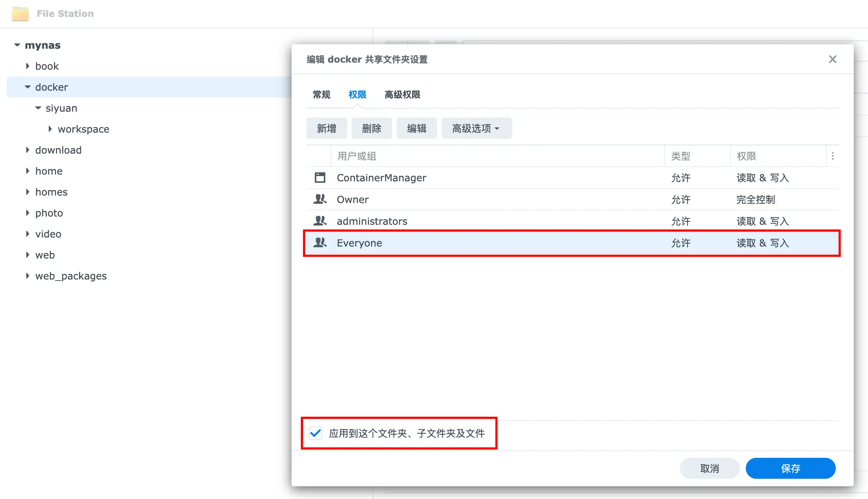
Task: Close the docker shared folder dialog
Action: 832,59
